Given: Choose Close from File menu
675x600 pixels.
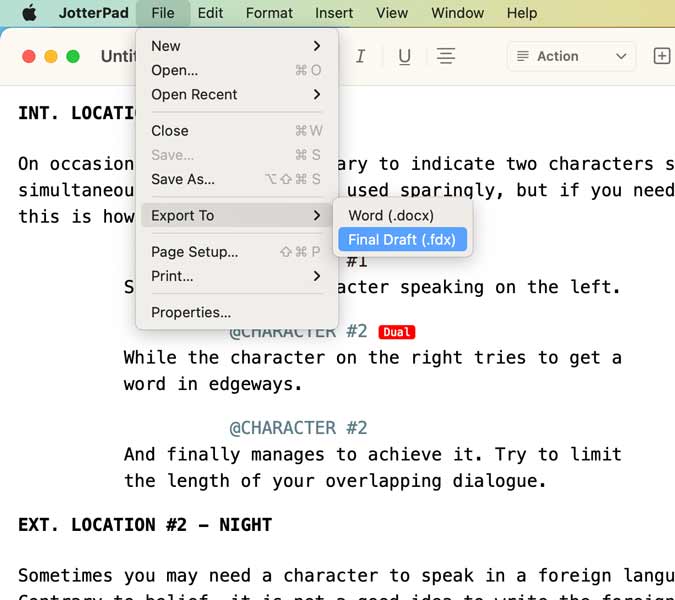Looking at the screenshot, I should point(236,130).
